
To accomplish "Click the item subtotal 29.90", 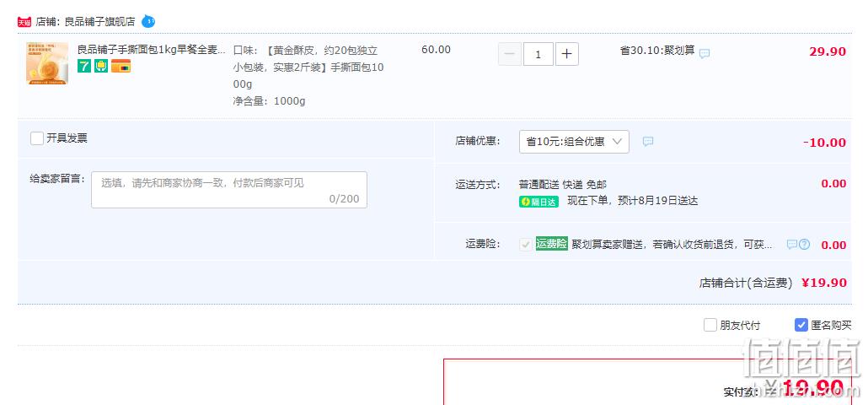I will pyautogui.click(x=828, y=51).
